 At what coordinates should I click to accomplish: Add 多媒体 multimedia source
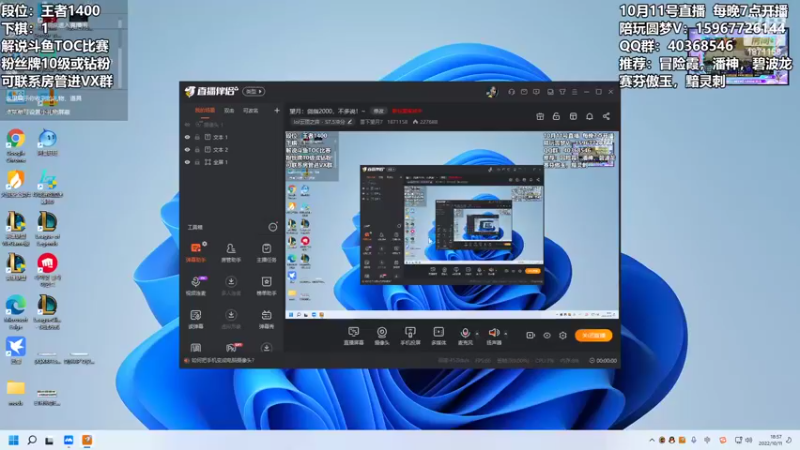pos(438,336)
